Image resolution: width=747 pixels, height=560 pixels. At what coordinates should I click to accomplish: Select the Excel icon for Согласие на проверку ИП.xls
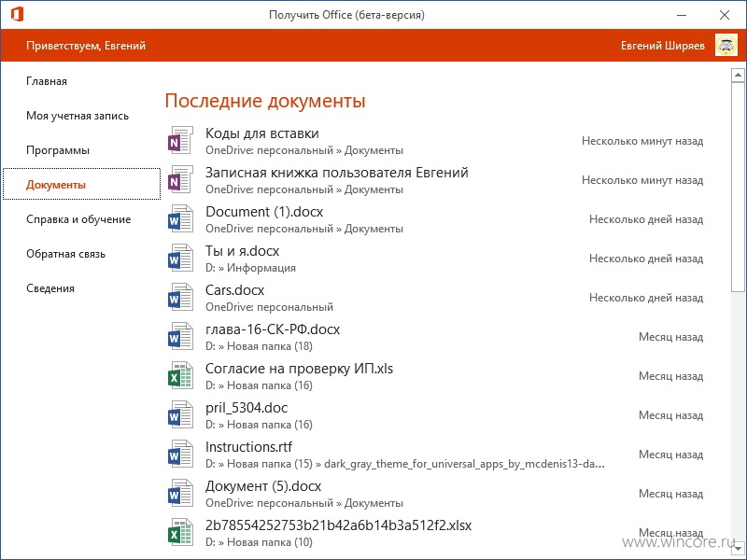pyautogui.click(x=180, y=376)
